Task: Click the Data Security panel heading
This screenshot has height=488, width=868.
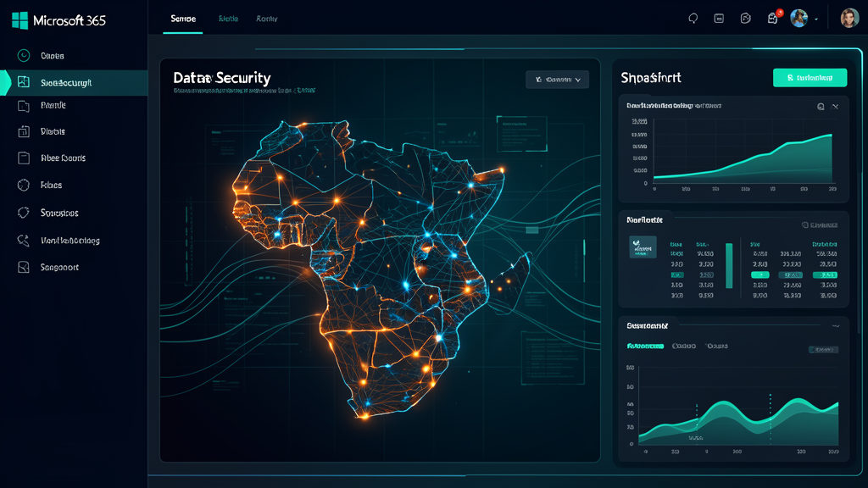Action: (x=222, y=77)
